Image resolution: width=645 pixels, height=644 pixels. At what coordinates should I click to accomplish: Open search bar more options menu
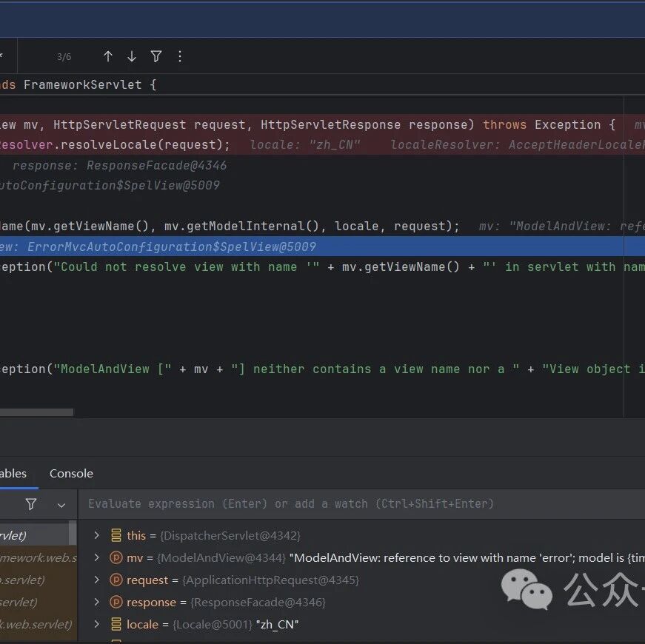[180, 56]
